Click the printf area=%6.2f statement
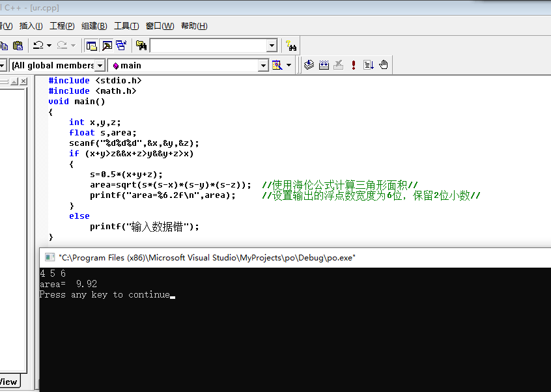This screenshot has width=551, height=392. (163, 195)
